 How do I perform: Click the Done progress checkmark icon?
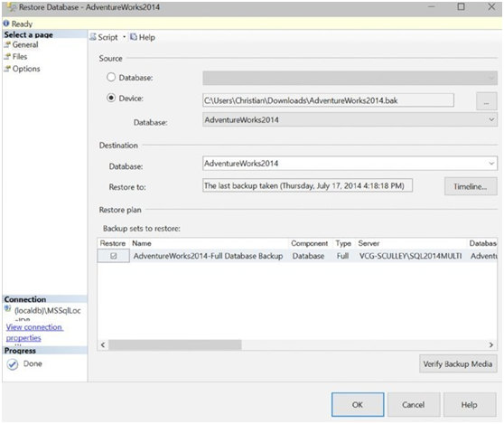point(13,364)
